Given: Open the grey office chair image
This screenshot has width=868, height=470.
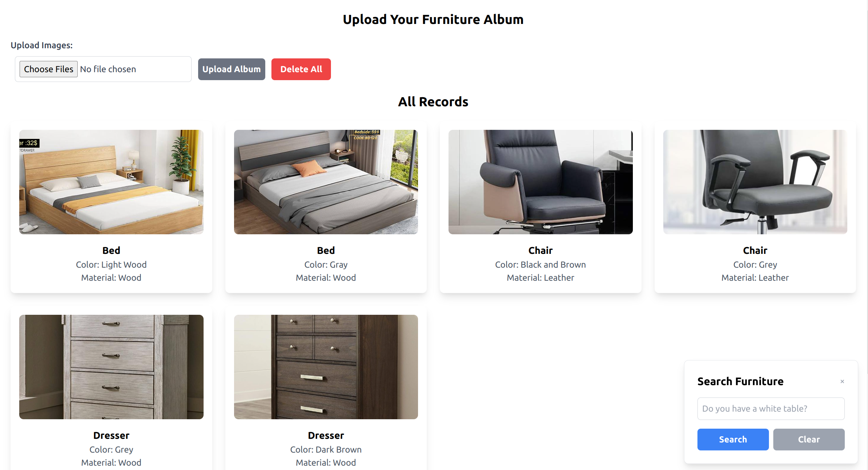Looking at the screenshot, I should pyautogui.click(x=755, y=182).
